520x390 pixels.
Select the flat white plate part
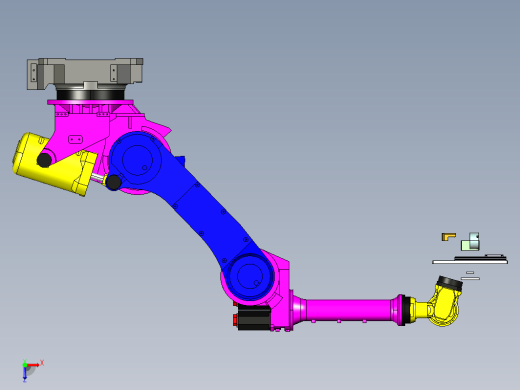470,262
